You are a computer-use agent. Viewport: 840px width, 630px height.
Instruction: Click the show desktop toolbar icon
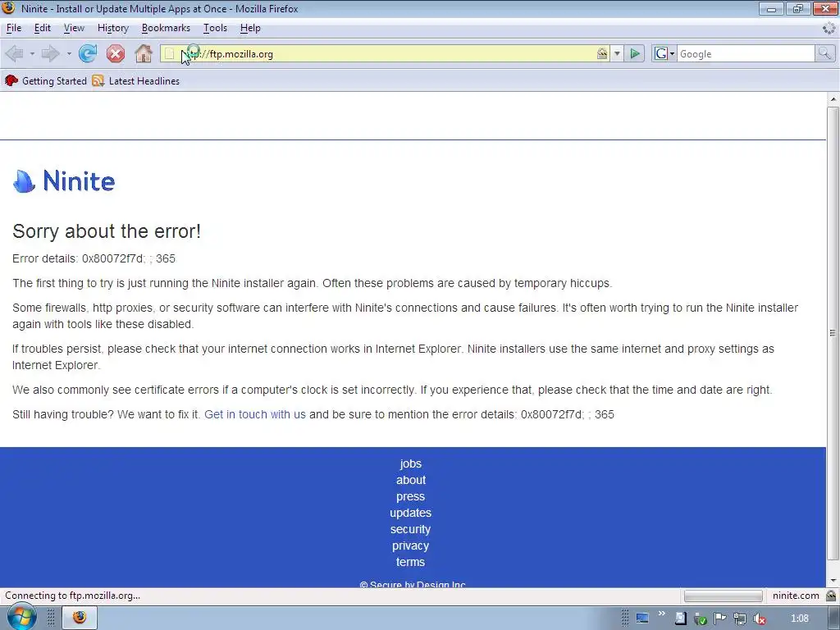pos(642,619)
